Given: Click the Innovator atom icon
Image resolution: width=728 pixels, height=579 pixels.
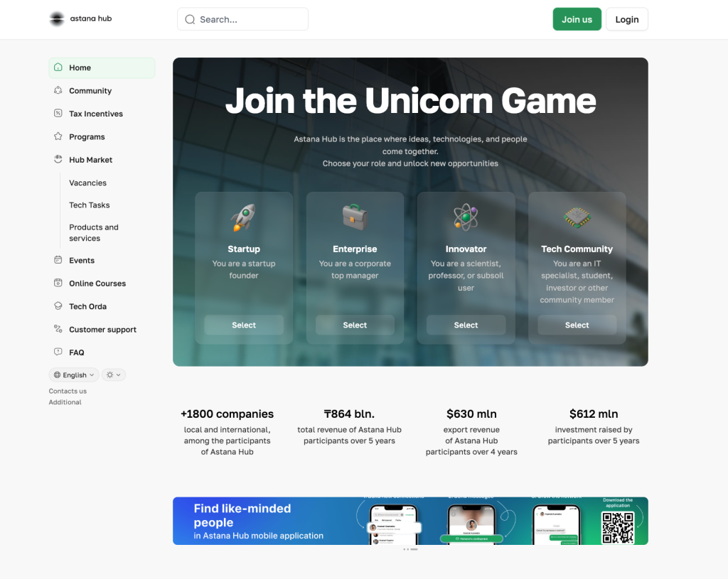Looking at the screenshot, I should (466, 217).
